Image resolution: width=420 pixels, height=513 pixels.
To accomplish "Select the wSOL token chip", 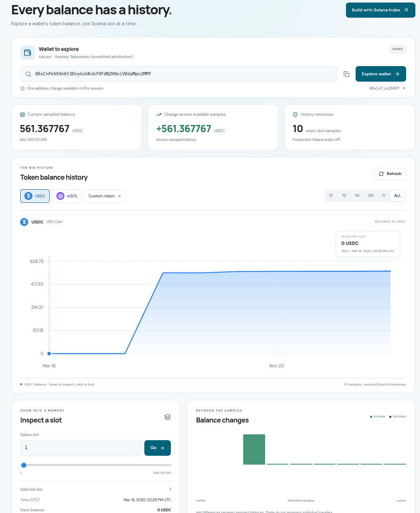I will 67,196.
